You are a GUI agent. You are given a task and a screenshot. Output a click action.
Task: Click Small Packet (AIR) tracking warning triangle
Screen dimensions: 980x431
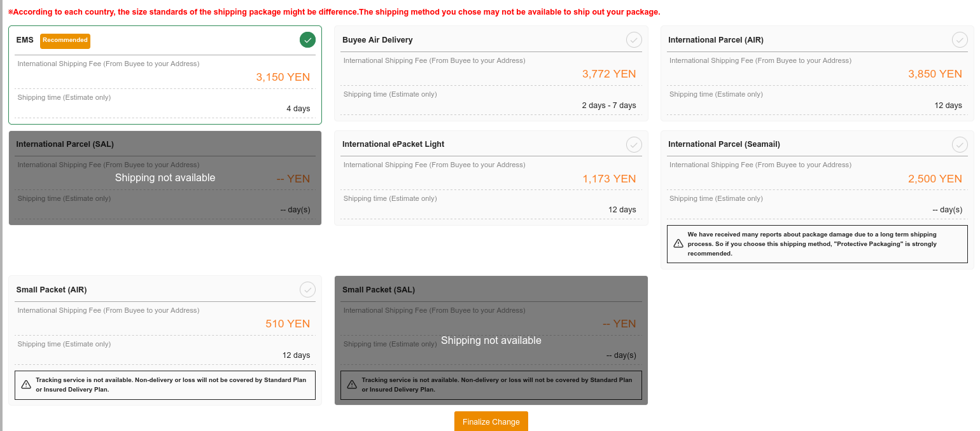coord(26,385)
